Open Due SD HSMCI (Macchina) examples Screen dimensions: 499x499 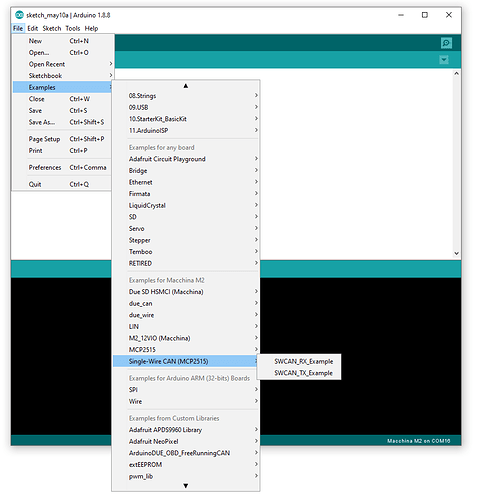point(186,292)
